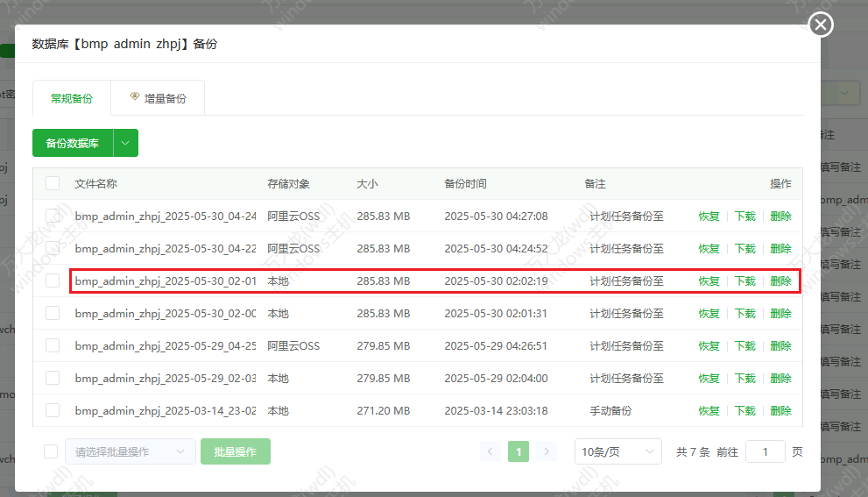Viewport: 868px width, 497px height.
Task: Click the 批量操作 button
Action: pyautogui.click(x=236, y=451)
